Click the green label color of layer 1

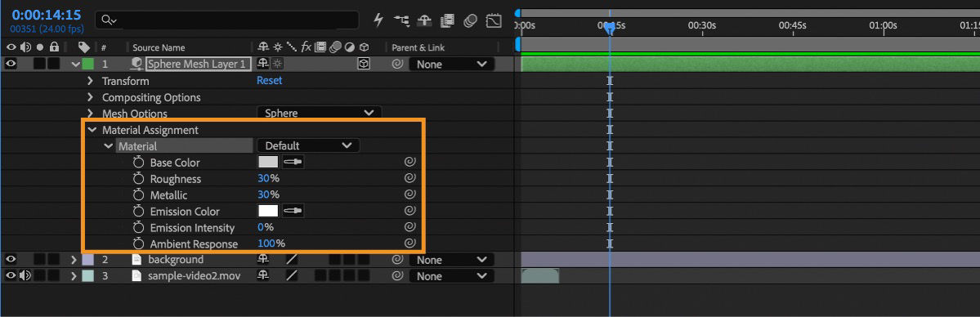point(88,64)
